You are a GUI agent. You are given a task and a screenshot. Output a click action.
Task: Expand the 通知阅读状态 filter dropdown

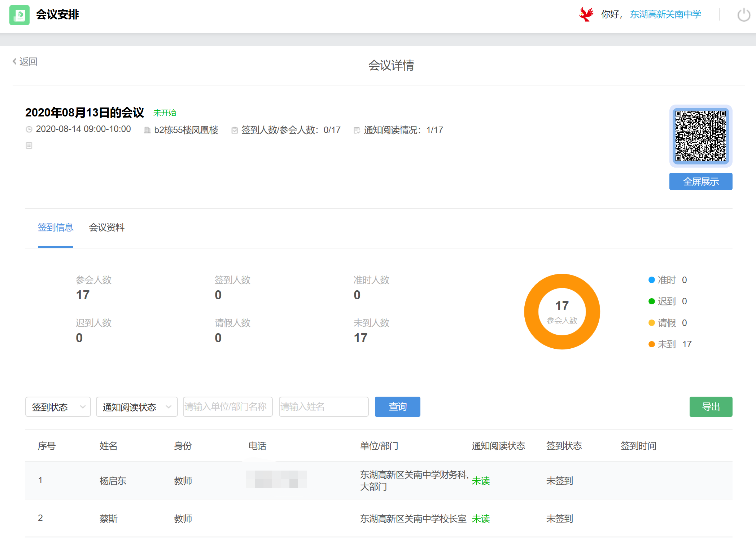pyautogui.click(x=137, y=407)
